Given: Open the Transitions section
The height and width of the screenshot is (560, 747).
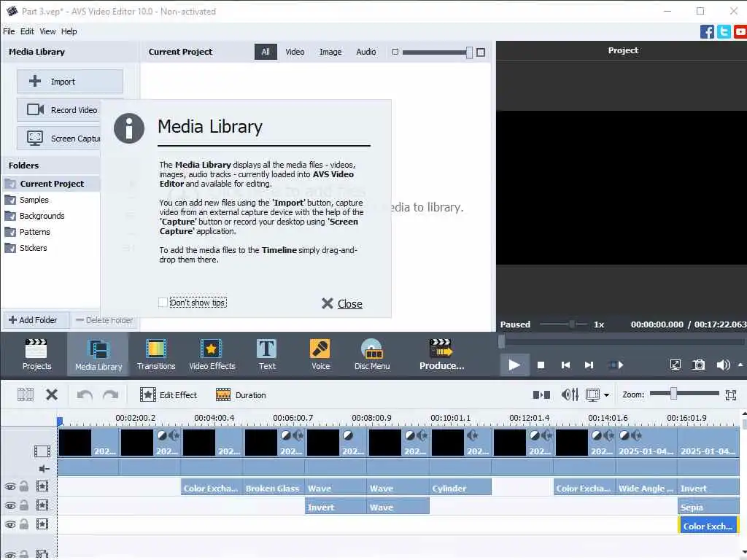Looking at the screenshot, I should (156, 354).
